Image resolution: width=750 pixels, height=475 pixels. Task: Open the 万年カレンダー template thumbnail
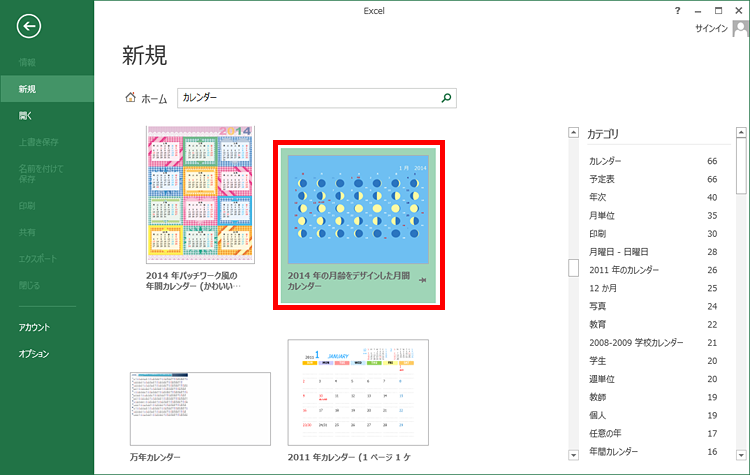(x=200, y=409)
